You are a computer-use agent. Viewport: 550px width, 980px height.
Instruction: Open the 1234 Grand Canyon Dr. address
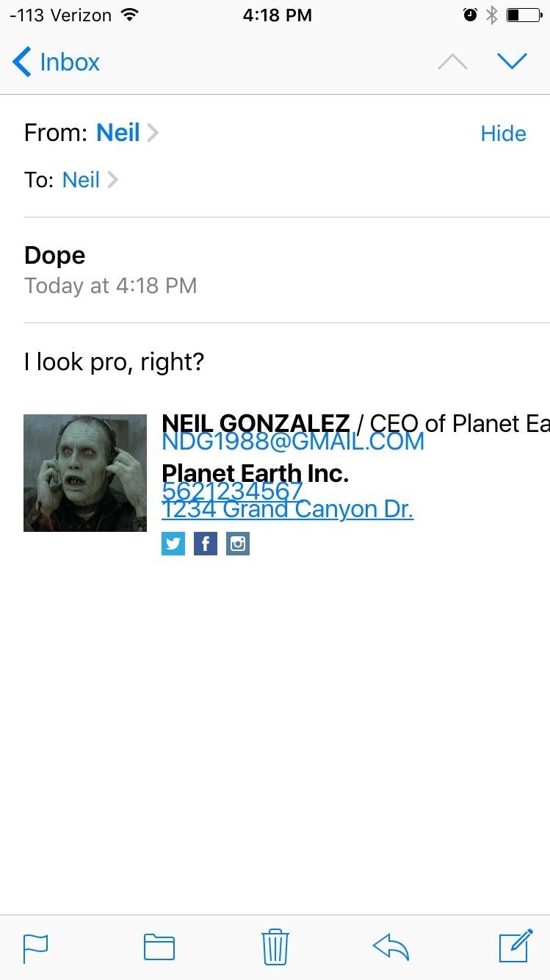point(287,509)
